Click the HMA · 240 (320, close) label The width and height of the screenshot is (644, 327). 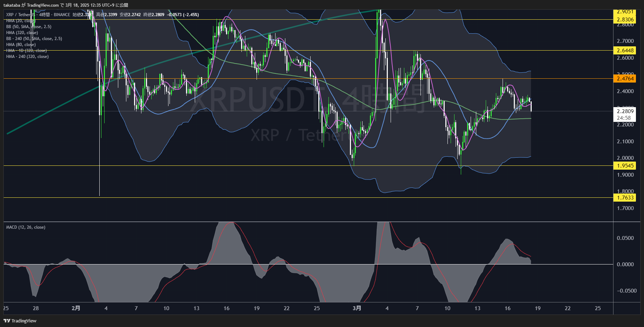point(27,57)
